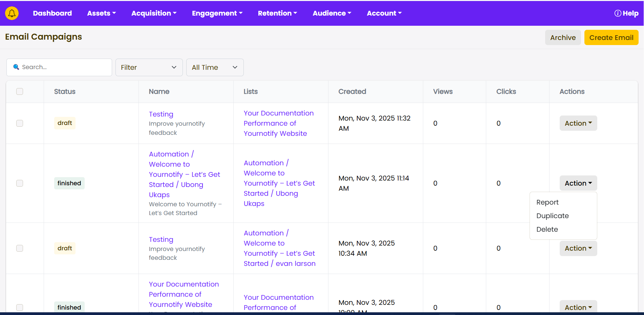Open Action dropdown for first Testing campaign

pos(578,123)
